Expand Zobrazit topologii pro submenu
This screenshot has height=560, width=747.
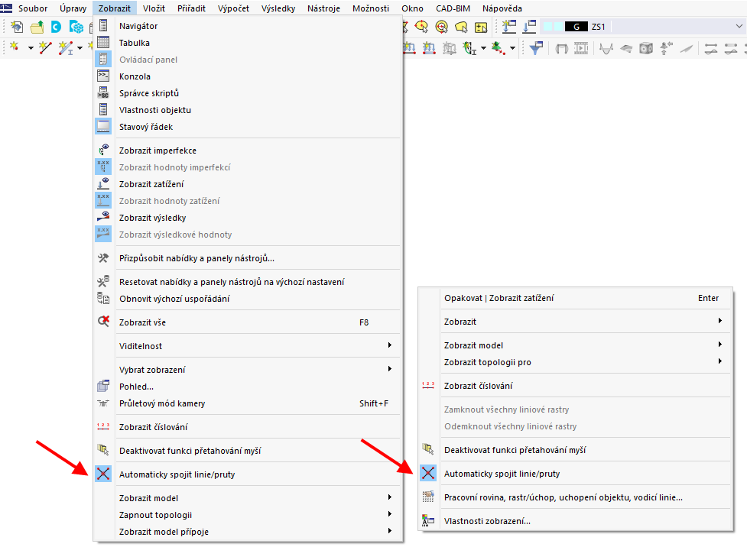coord(575,362)
